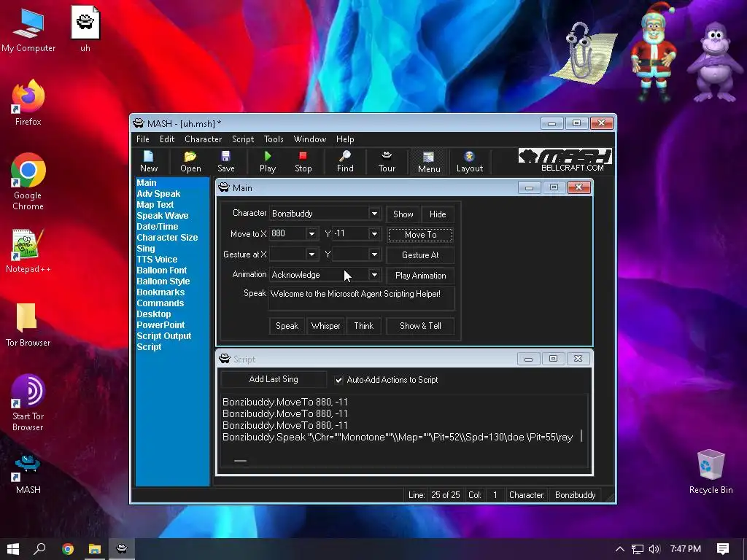
Task: Select TTS Voice in the sidebar
Action: tap(157, 260)
